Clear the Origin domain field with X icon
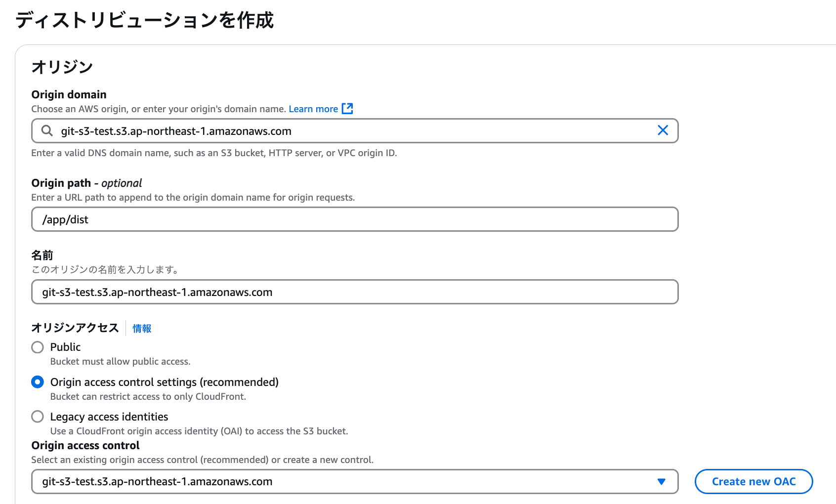Screen dimensions: 836x504 pos(663,130)
